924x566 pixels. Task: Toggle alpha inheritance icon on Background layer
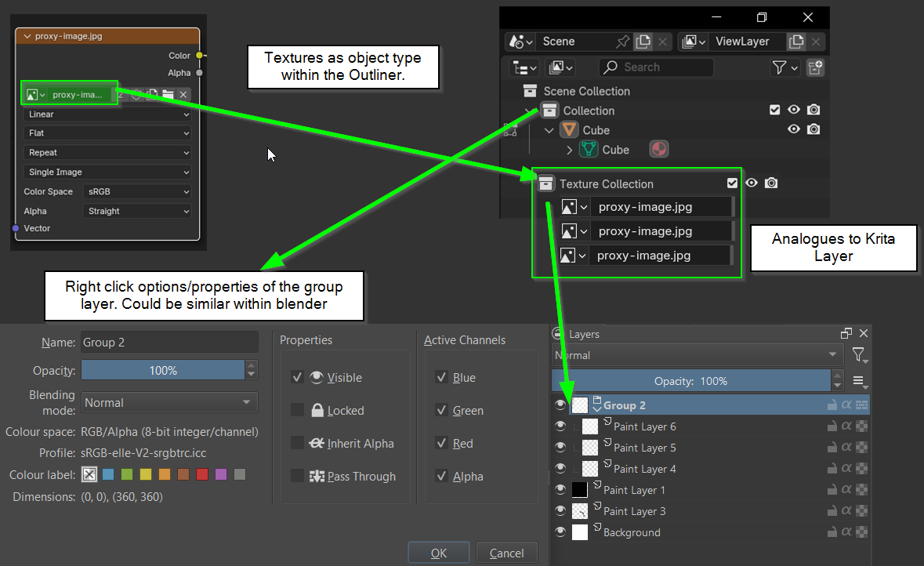[x=846, y=532]
